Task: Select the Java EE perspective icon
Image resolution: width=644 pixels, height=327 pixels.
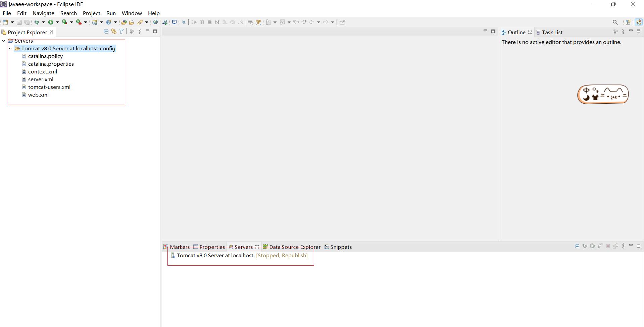Action: pos(639,22)
